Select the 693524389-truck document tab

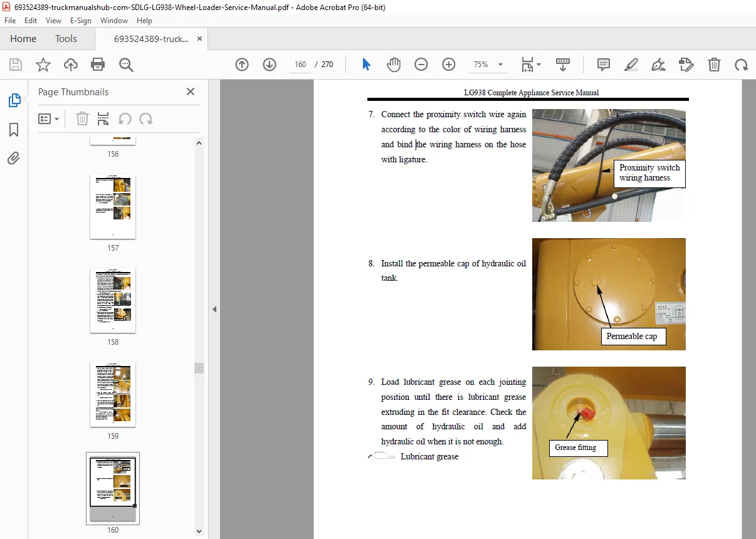[150, 39]
